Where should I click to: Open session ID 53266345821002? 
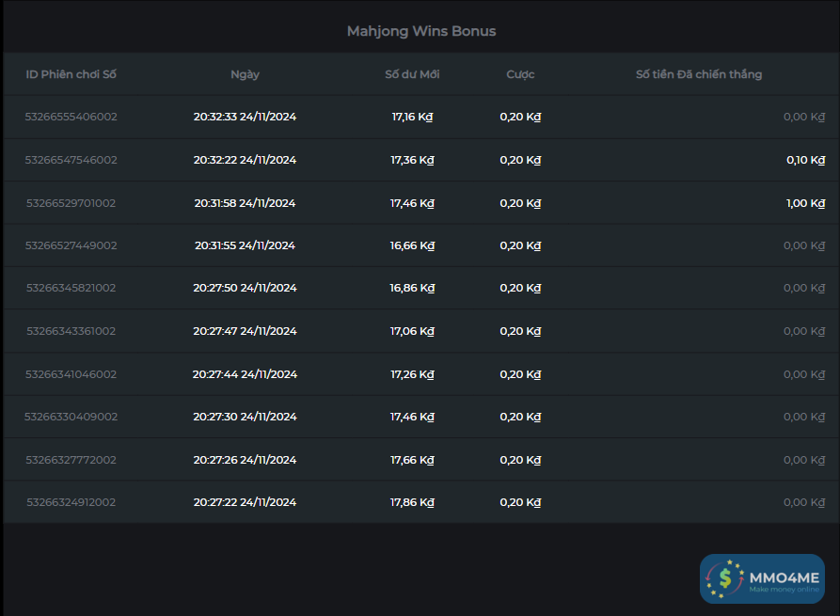(x=71, y=288)
